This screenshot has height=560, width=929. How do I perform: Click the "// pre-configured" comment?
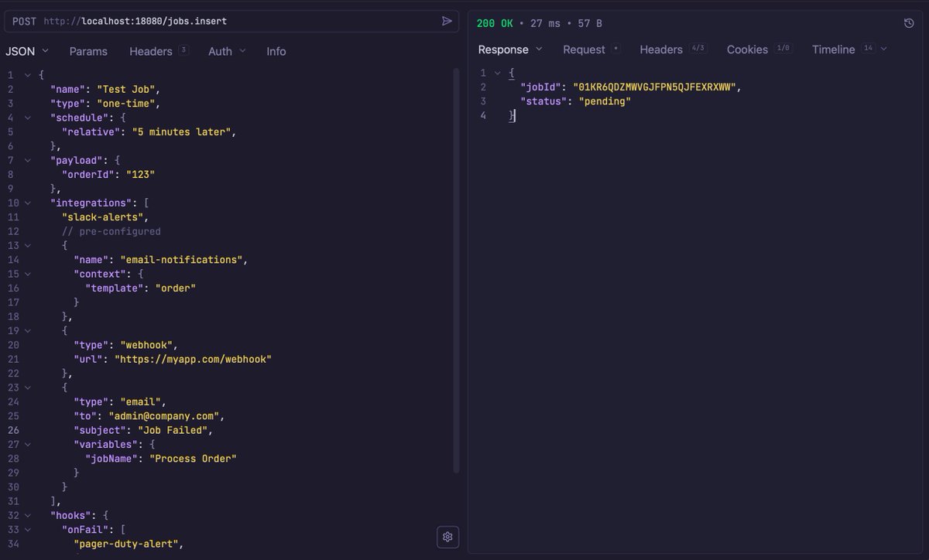coord(111,231)
